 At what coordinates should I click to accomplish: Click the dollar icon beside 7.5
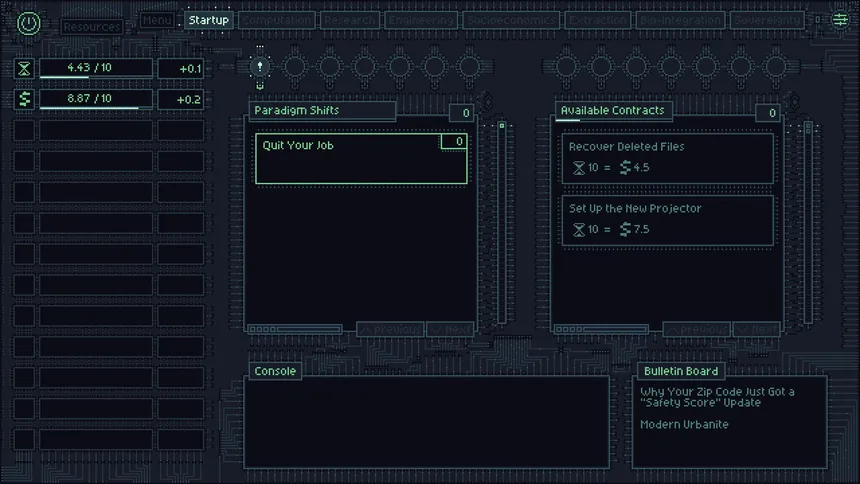tap(625, 229)
